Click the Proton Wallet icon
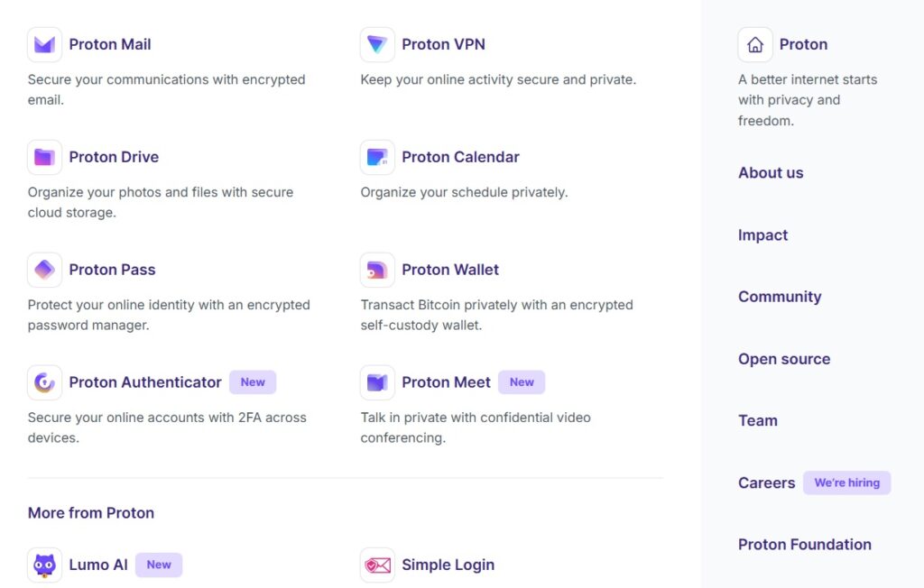The image size is (924, 588). click(377, 270)
